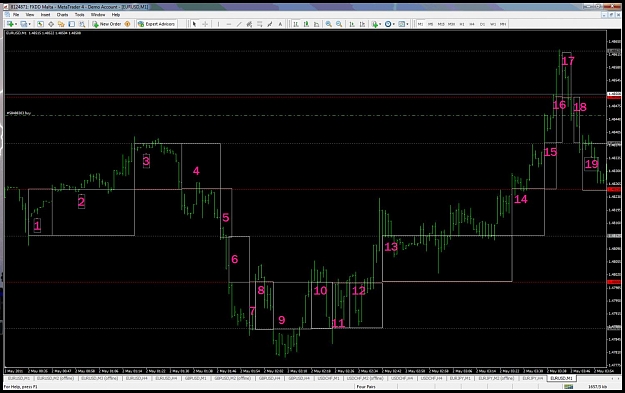
Task: Click the Four Pairs profile status entry
Action: click(x=366, y=387)
